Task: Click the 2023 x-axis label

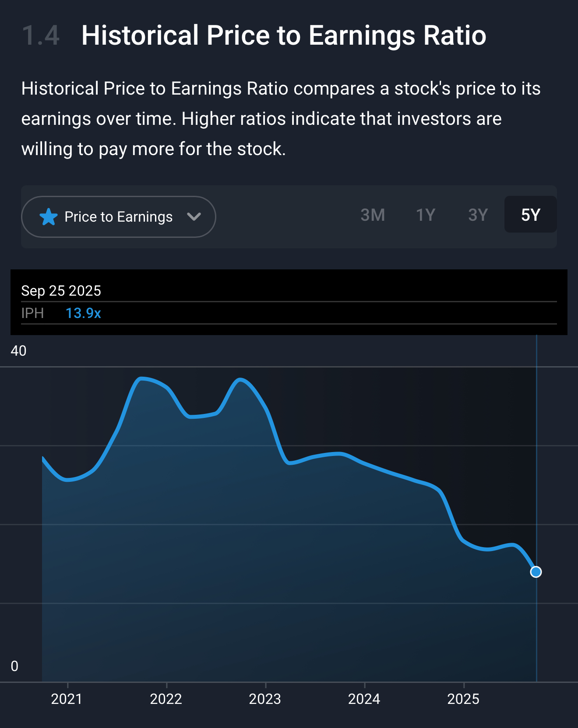Action: coord(265,699)
